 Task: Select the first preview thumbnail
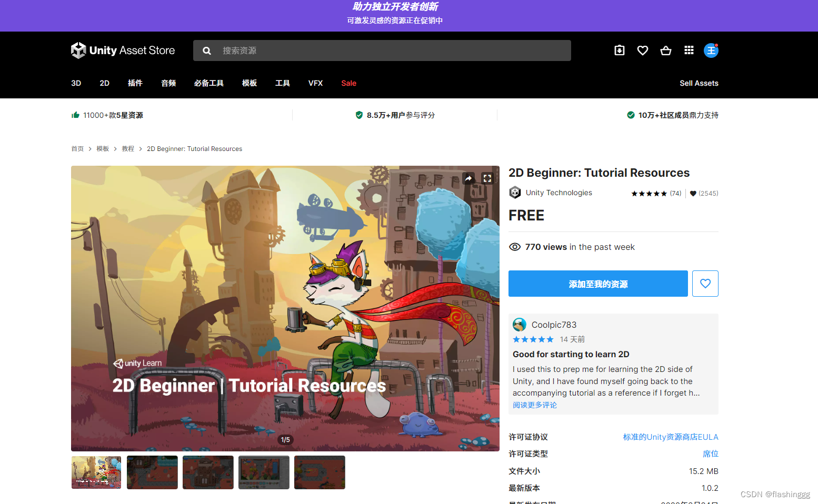96,472
